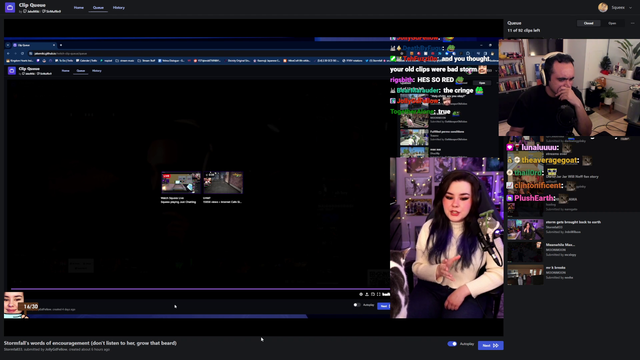Click the share icon in embedded player
This screenshot has height=360, width=640.
point(367,294)
